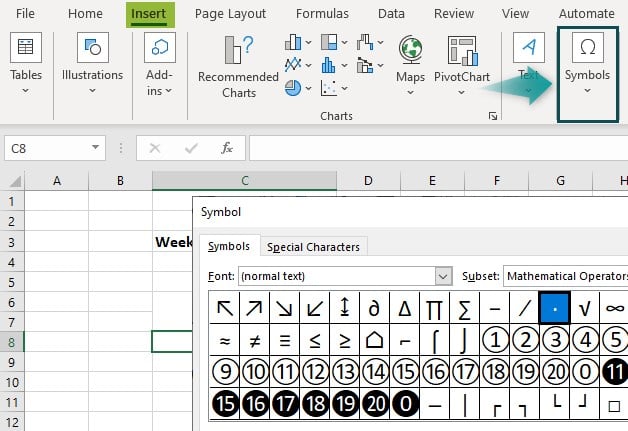Click the Add-ins icon
This screenshot has width=628, height=431.
tap(159, 47)
